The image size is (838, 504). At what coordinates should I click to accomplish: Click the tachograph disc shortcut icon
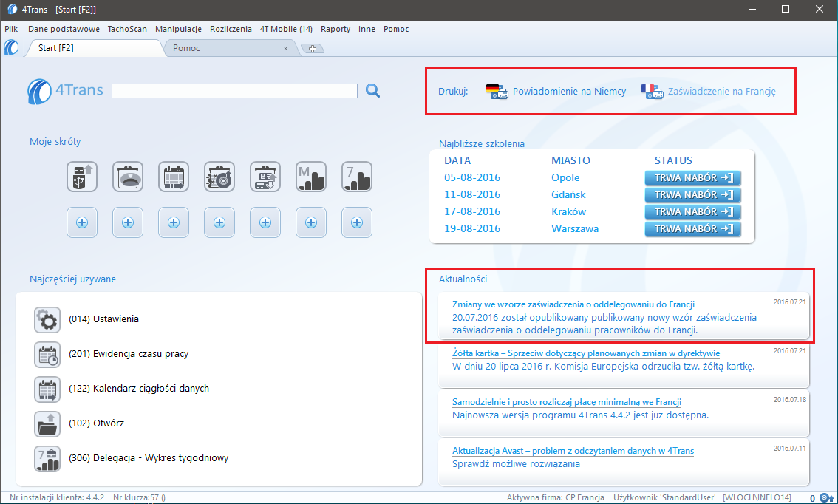219,177
